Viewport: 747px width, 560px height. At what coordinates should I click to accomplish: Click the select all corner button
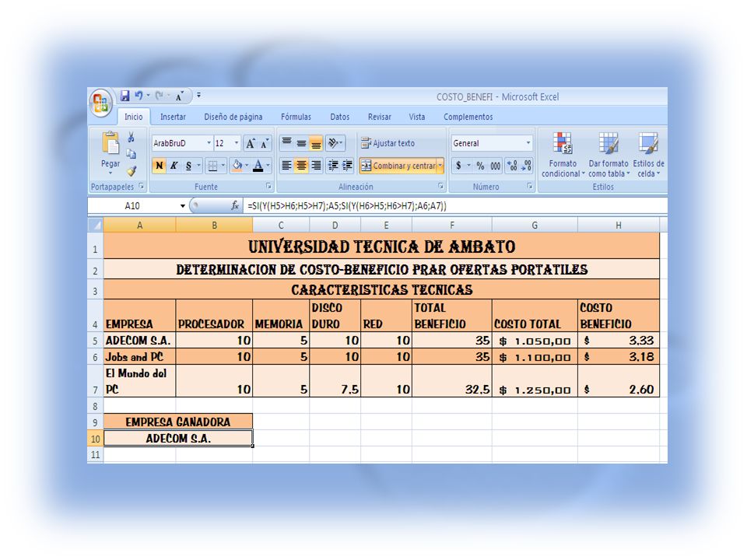[x=96, y=225]
